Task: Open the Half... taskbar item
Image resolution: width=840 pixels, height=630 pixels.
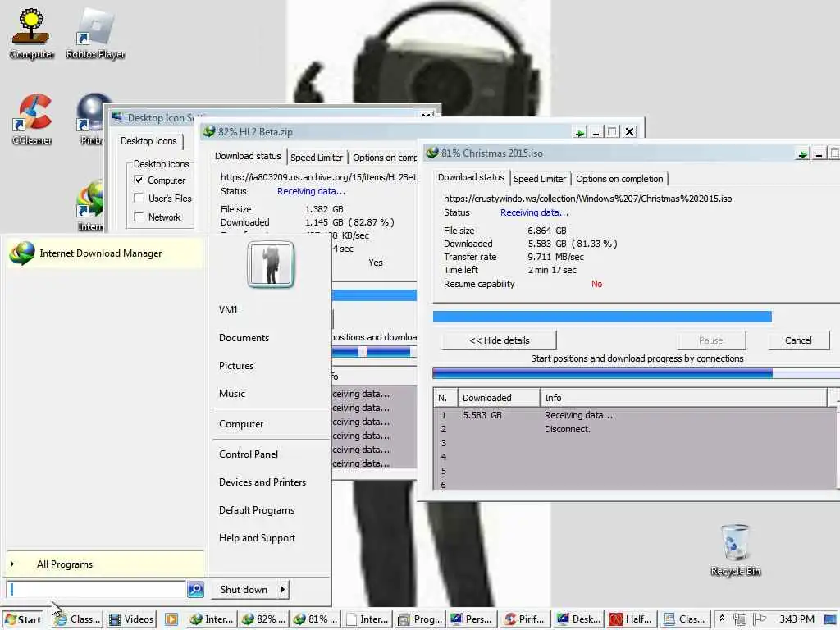Action: click(x=631, y=619)
